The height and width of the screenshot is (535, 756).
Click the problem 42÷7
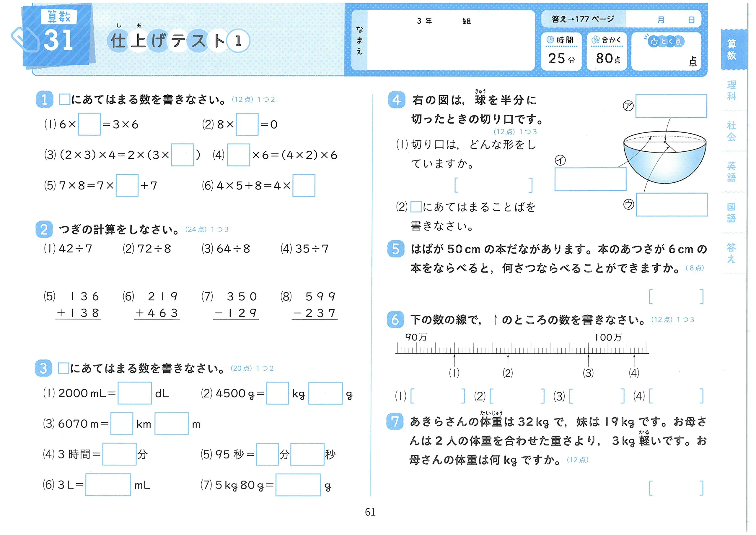pos(68,249)
